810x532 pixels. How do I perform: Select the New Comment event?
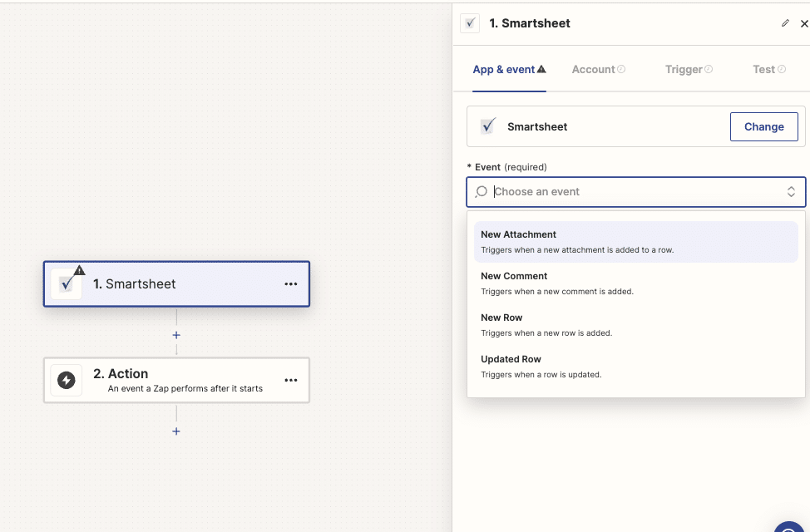click(636, 283)
